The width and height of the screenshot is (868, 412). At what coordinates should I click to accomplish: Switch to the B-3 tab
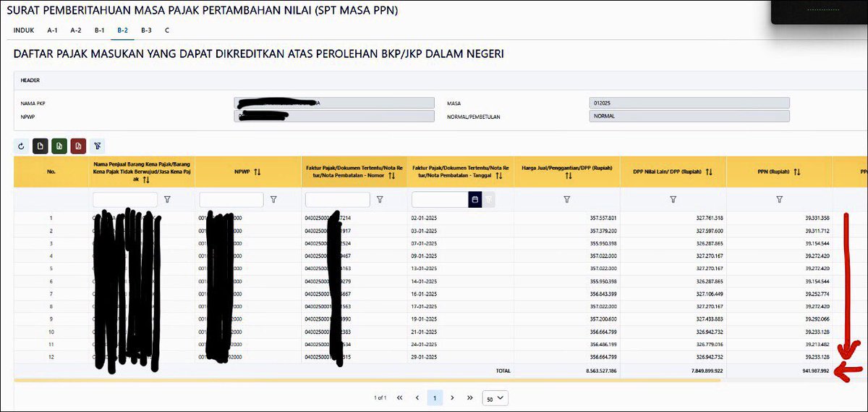[x=146, y=30]
